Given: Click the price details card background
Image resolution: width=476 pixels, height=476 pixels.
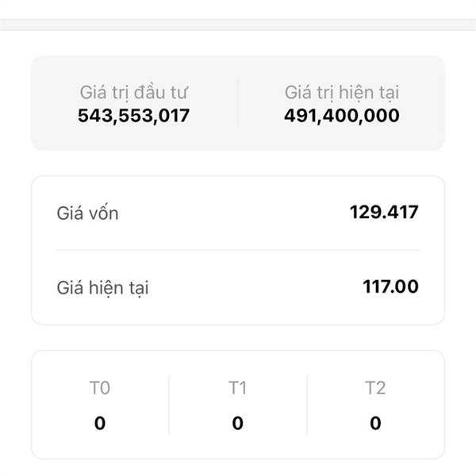Looking at the screenshot, I should pyautogui.click(x=238, y=250).
